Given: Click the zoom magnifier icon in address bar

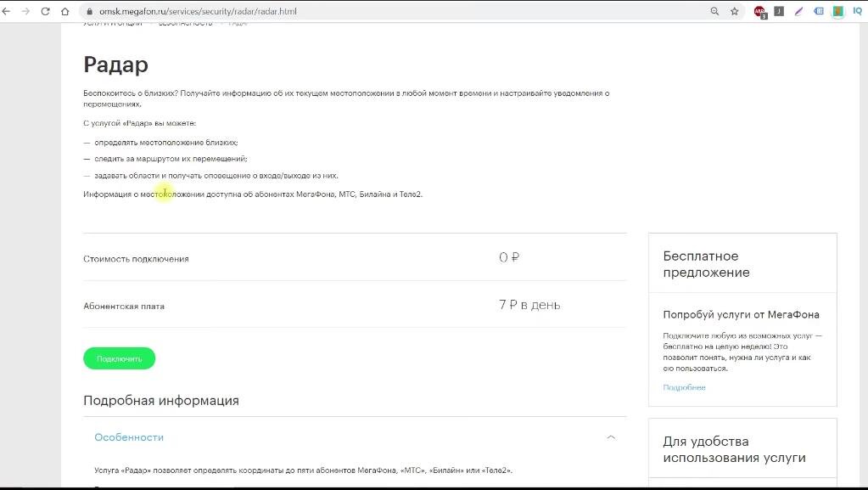Looking at the screenshot, I should click(714, 11).
